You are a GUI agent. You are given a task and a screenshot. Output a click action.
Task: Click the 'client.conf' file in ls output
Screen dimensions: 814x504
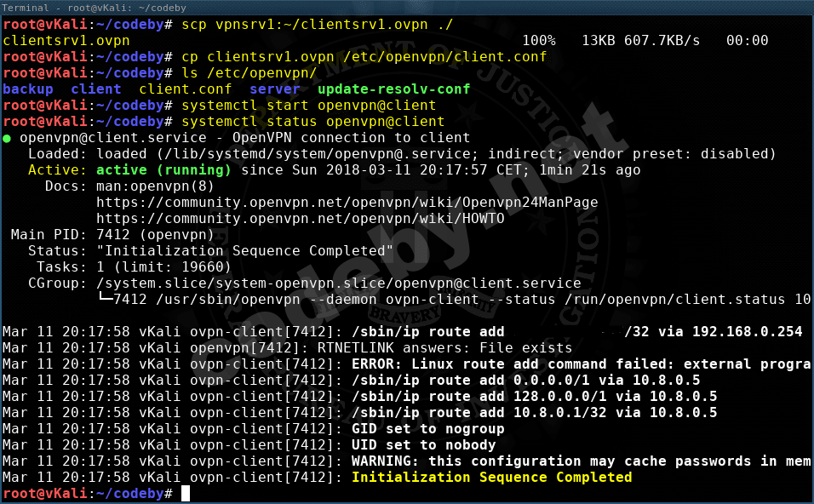(186, 89)
